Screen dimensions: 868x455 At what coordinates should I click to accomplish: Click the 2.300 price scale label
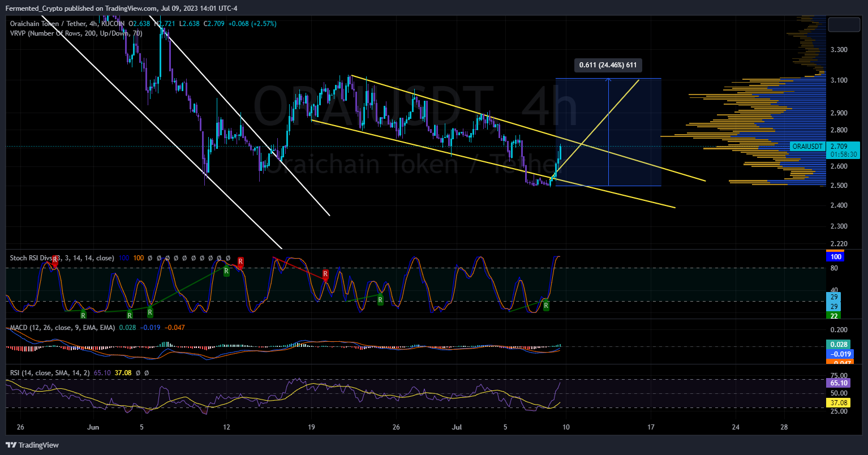pos(839,226)
